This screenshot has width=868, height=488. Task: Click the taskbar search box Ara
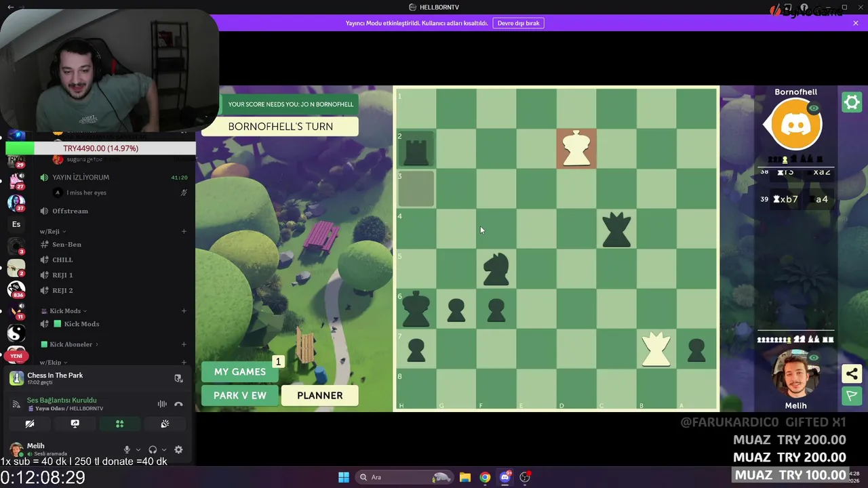coord(404,477)
